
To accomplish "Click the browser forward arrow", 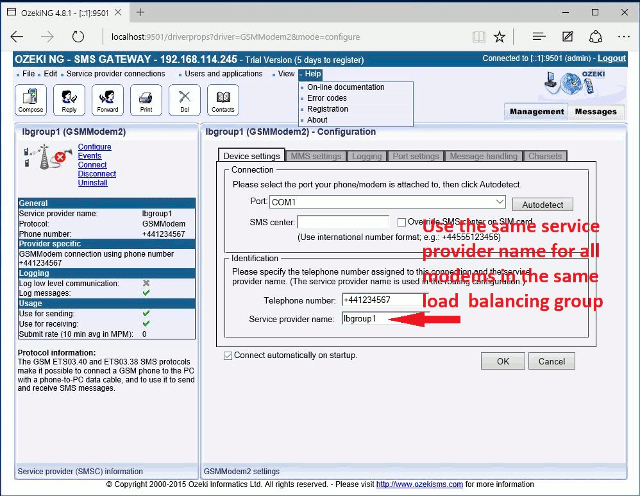I will click(x=47, y=37).
